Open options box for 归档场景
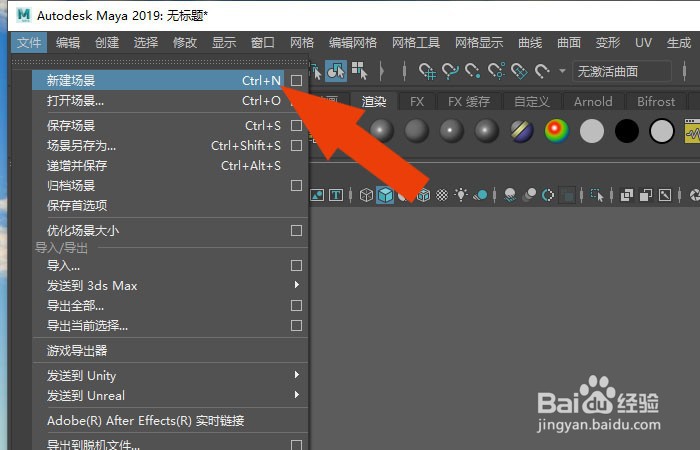This screenshot has height=450, width=700. pyautogui.click(x=296, y=185)
